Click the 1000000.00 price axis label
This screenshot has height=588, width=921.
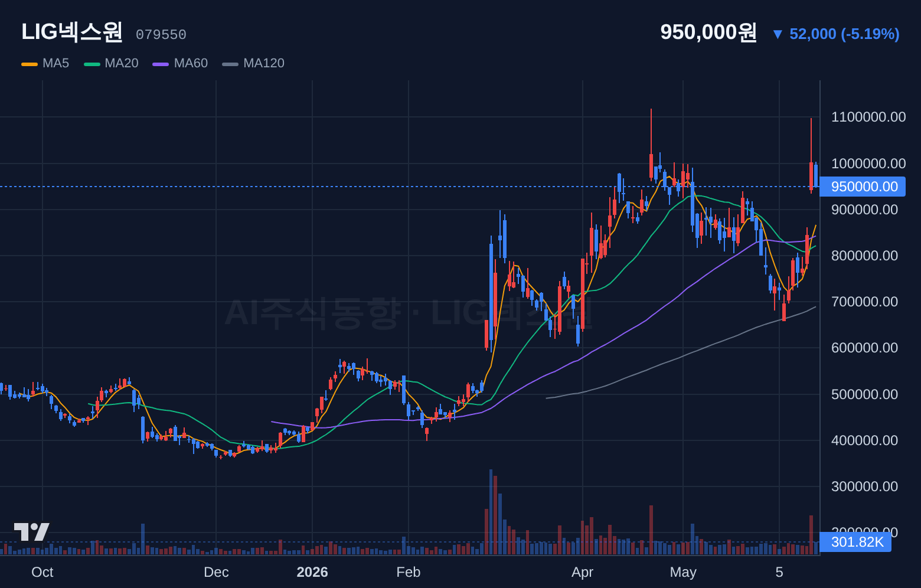click(x=868, y=164)
